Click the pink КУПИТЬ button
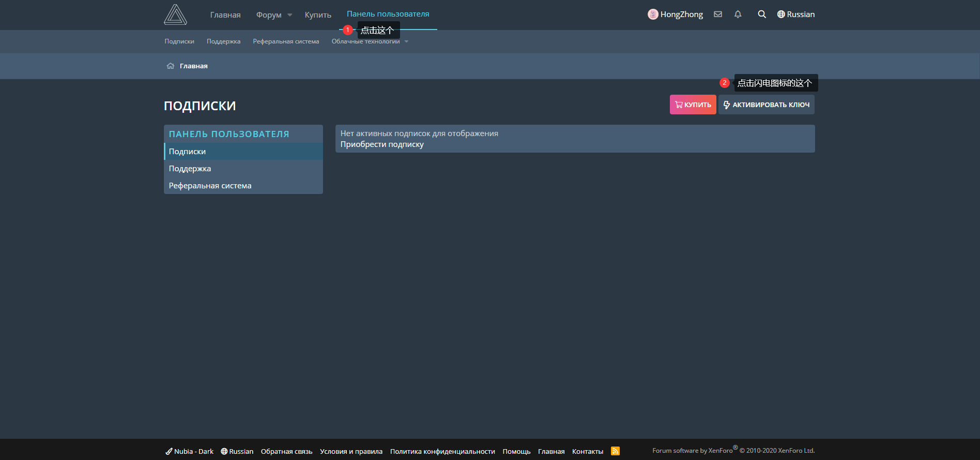The width and height of the screenshot is (980, 460). [x=693, y=105]
